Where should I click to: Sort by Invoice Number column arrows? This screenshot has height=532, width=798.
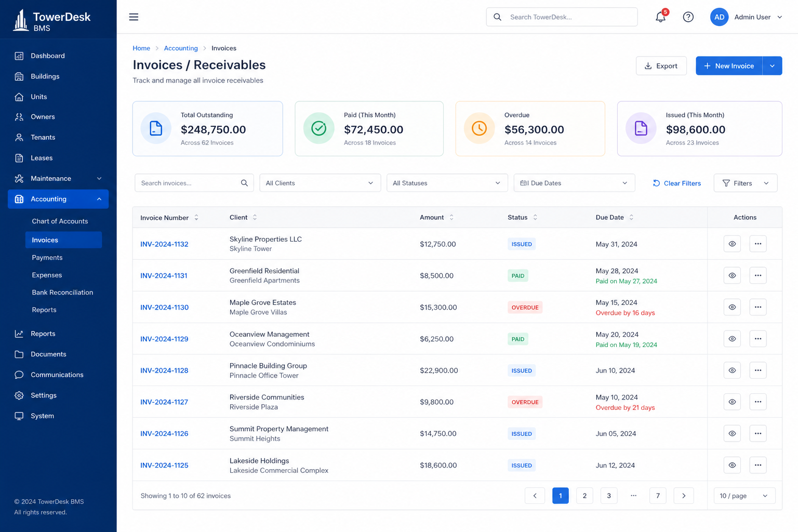[196, 218]
